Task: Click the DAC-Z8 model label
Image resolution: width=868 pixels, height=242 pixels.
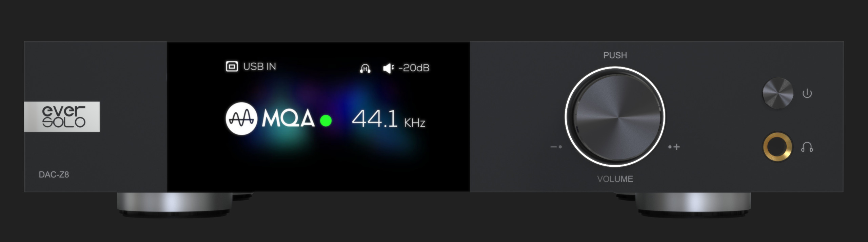Action: coord(54,174)
